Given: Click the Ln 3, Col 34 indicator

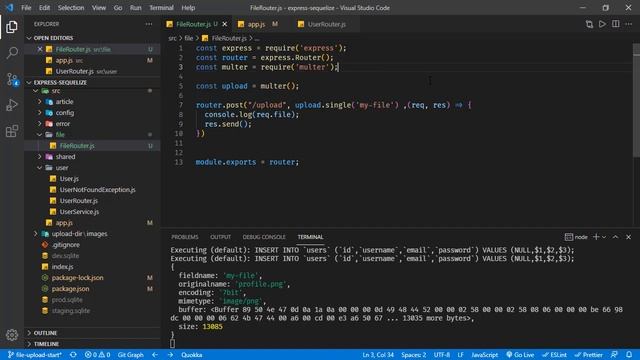Looking at the screenshot, I should click(378, 355).
